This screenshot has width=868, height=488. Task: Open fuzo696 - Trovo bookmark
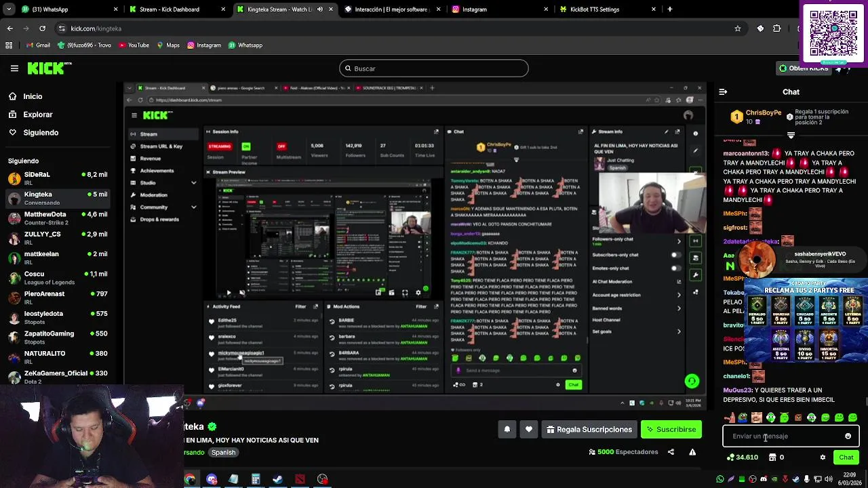point(85,45)
